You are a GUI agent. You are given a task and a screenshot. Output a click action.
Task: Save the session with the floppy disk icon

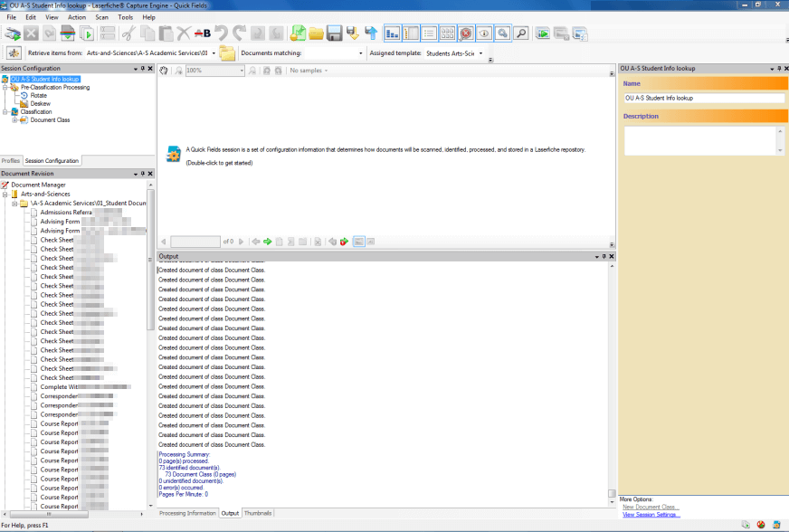click(334, 33)
